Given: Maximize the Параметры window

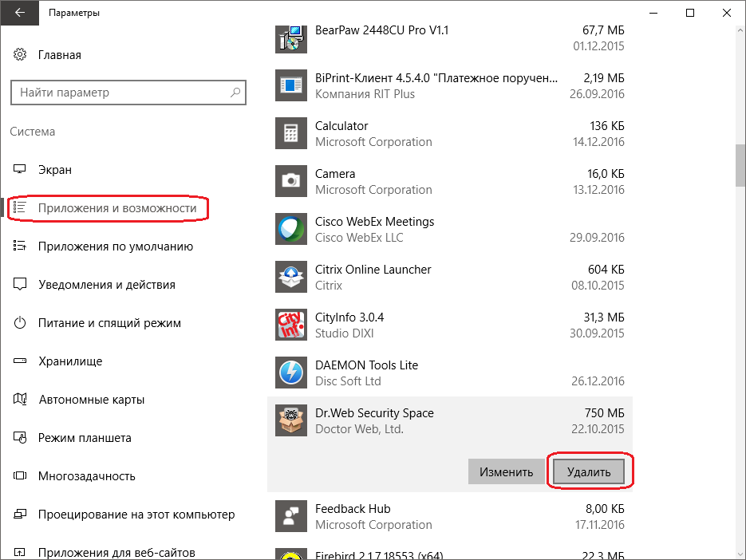Looking at the screenshot, I should click(690, 13).
